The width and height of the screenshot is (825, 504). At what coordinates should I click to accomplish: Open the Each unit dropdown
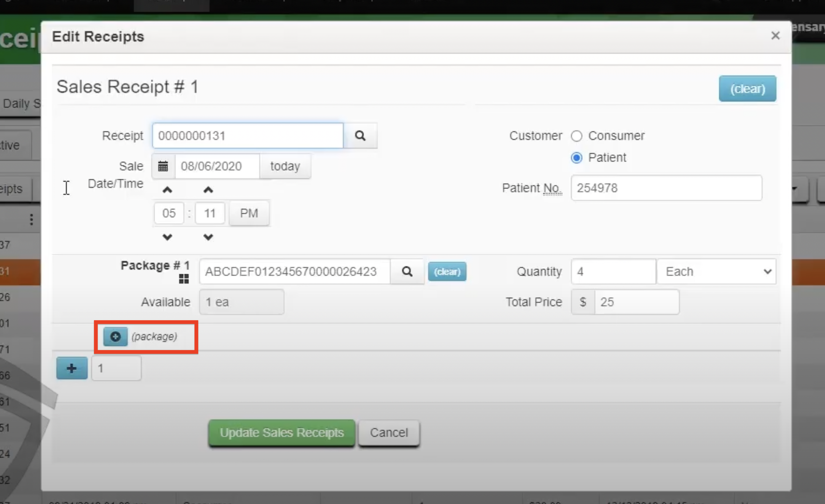pyautogui.click(x=717, y=271)
